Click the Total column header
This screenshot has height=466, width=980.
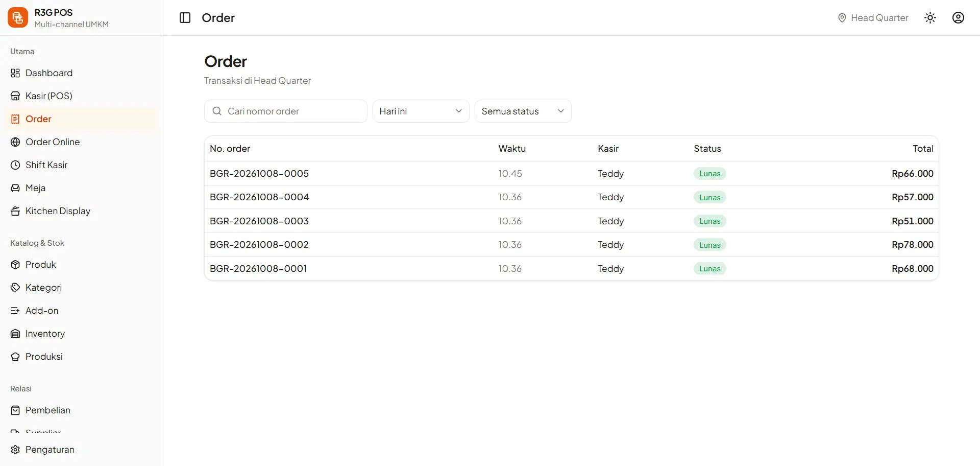pyautogui.click(x=923, y=149)
